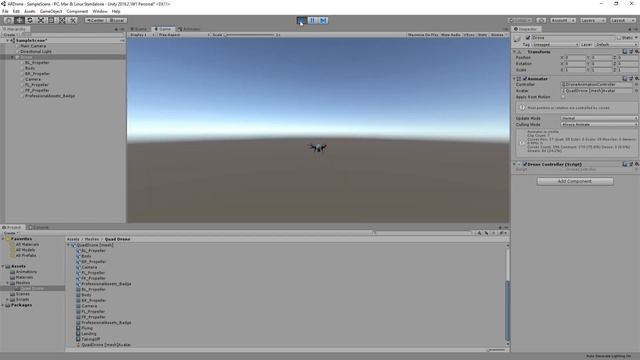640x360 pixels.
Task: Adjust Project icon size slider
Action: (x=497, y=350)
